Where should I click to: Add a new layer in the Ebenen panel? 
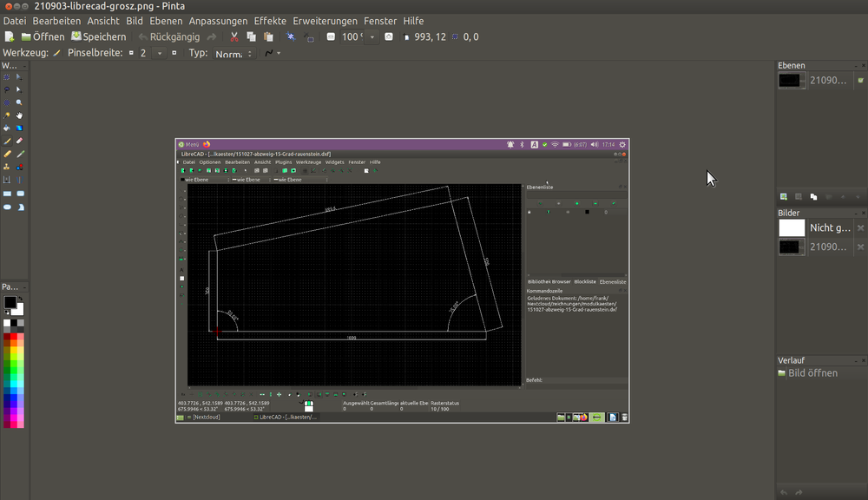[784, 197]
